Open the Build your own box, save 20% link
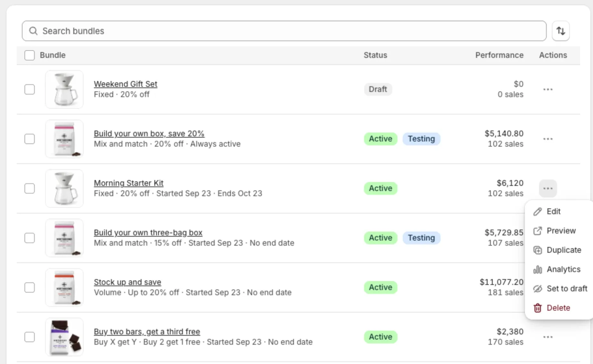 coord(149,133)
